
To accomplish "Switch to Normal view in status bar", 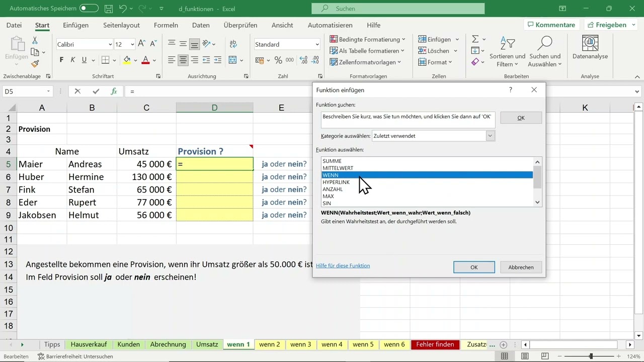I will coord(505,356).
